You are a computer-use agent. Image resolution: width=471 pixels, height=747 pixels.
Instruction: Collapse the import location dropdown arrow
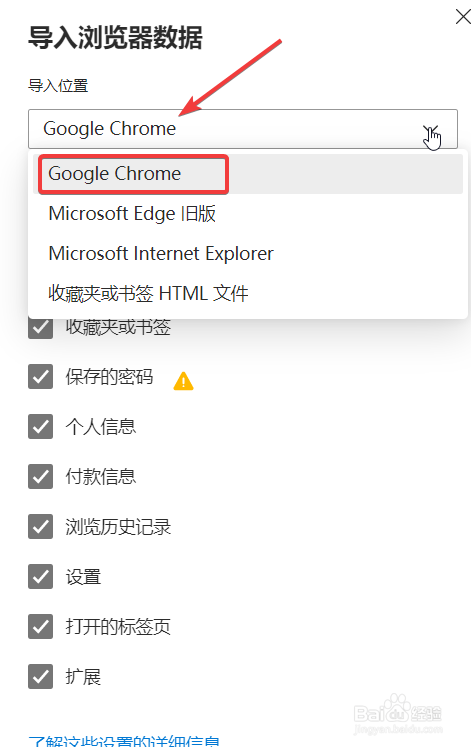coord(431,130)
